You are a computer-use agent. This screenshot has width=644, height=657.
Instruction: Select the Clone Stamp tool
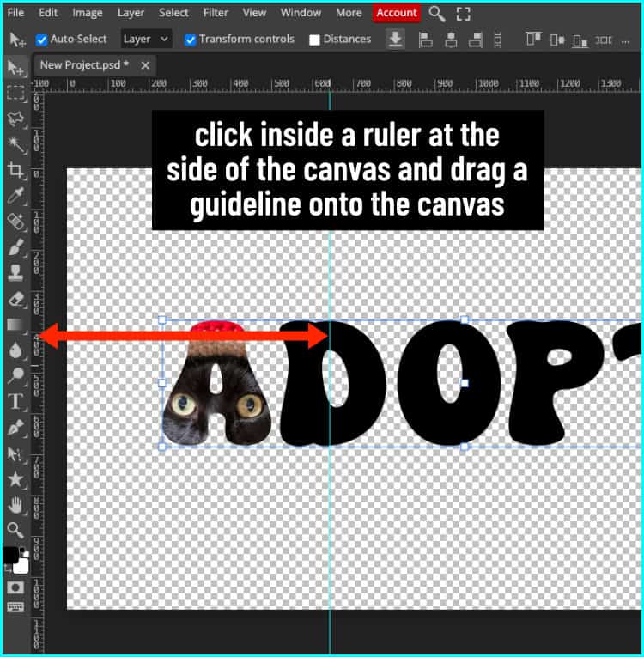tap(15, 273)
